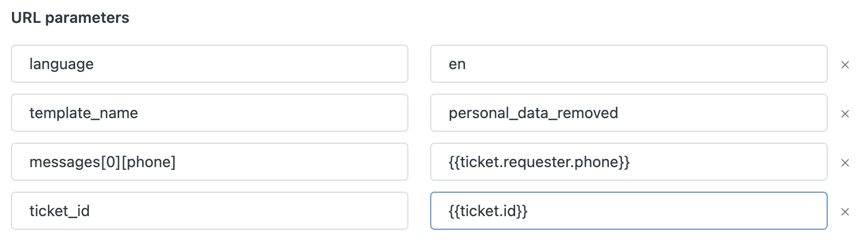This screenshot has width=868, height=245.
Task: Edit the parameter value in the last row
Action: click(x=629, y=211)
